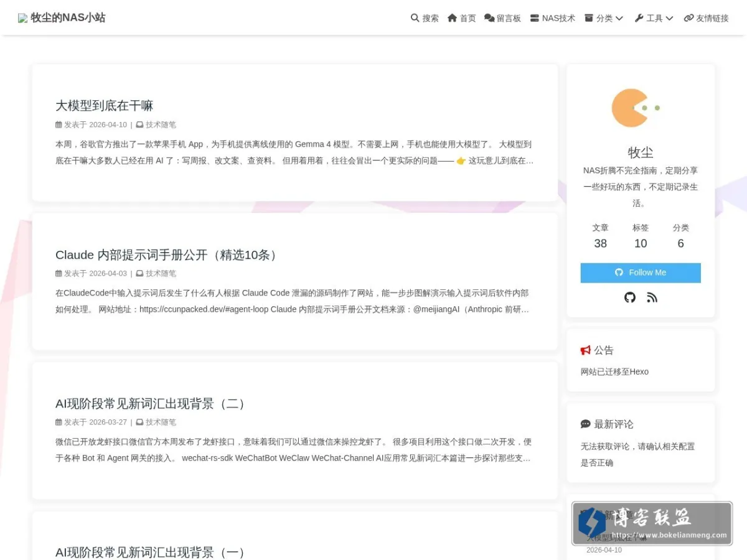
Task: Open post AI现阶段常见新词汇出现背景(二)
Action: (x=153, y=403)
